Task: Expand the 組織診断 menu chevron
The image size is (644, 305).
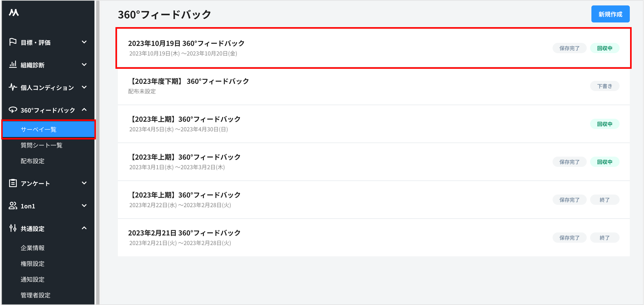Action: coord(84,64)
